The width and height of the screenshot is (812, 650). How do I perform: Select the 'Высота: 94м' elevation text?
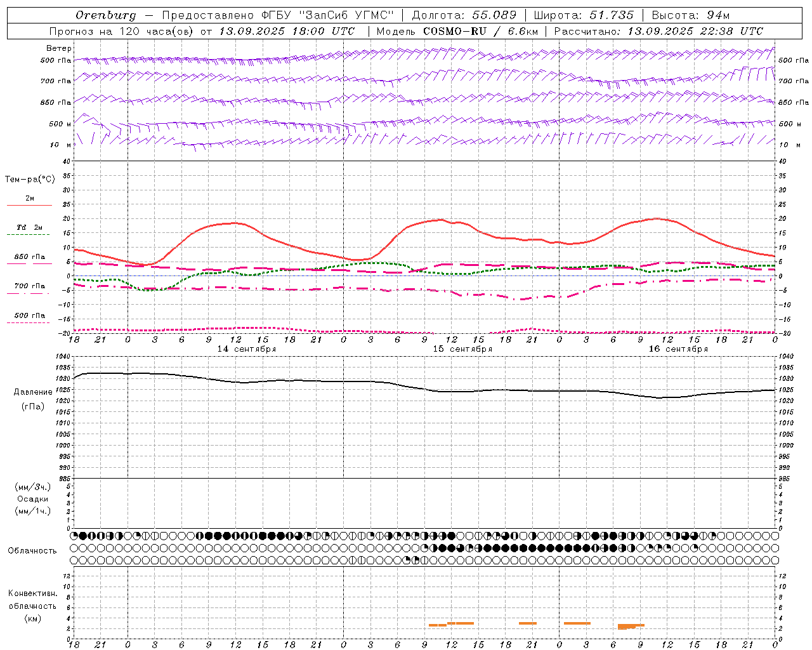[x=691, y=15]
